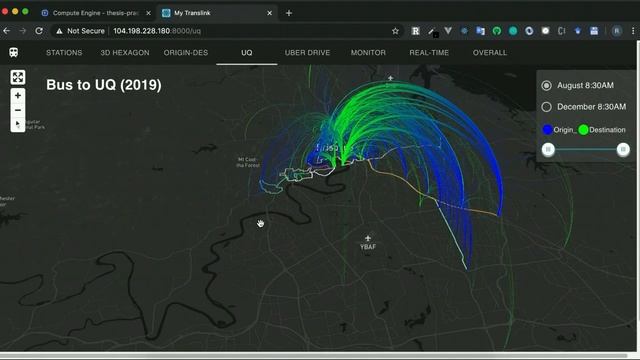Open the STATIONS tab

[64, 53]
